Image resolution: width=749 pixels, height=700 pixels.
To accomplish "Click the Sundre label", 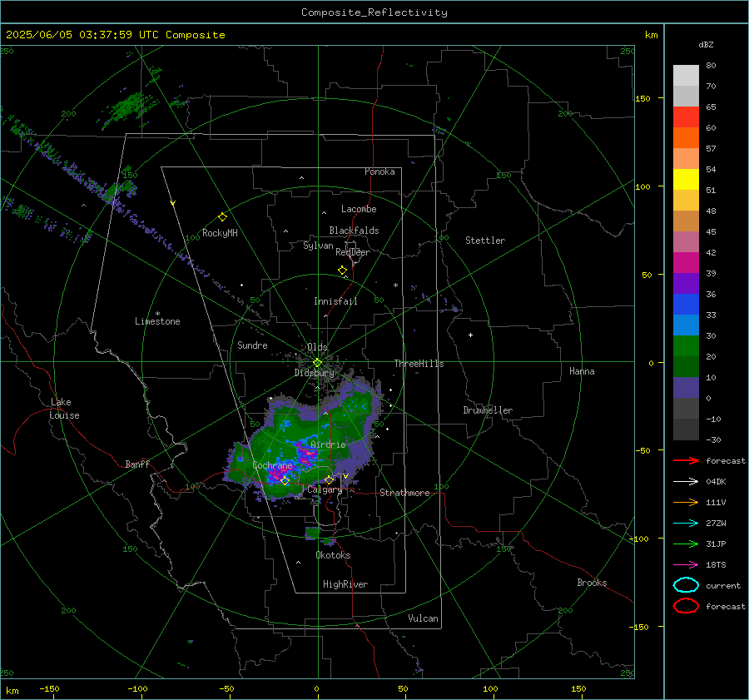I will pyautogui.click(x=252, y=345).
